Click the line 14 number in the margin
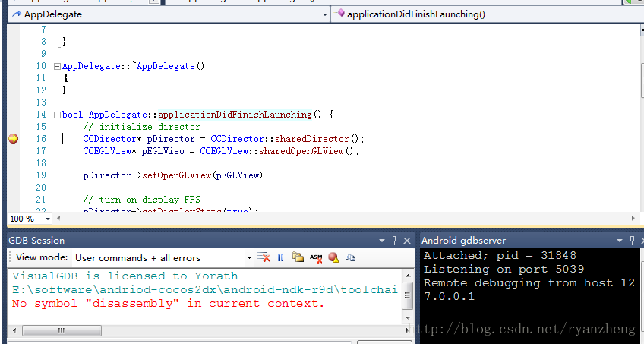 (x=41, y=115)
